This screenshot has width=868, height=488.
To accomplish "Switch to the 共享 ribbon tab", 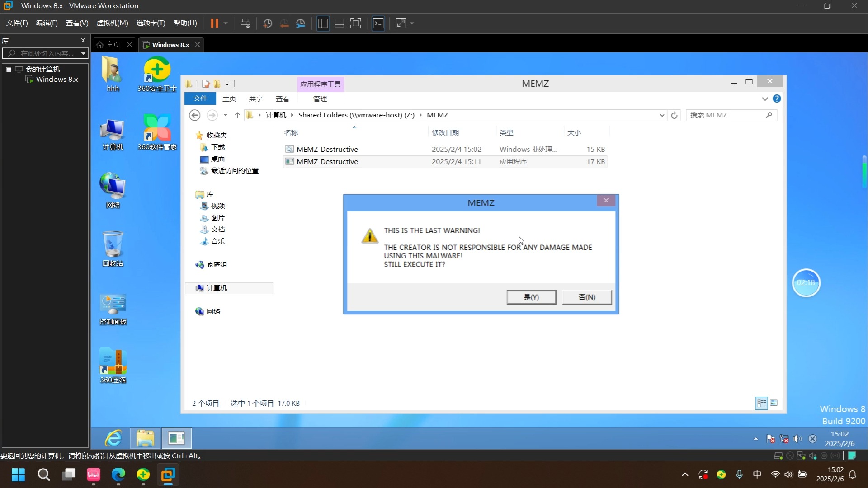I will [255, 99].
